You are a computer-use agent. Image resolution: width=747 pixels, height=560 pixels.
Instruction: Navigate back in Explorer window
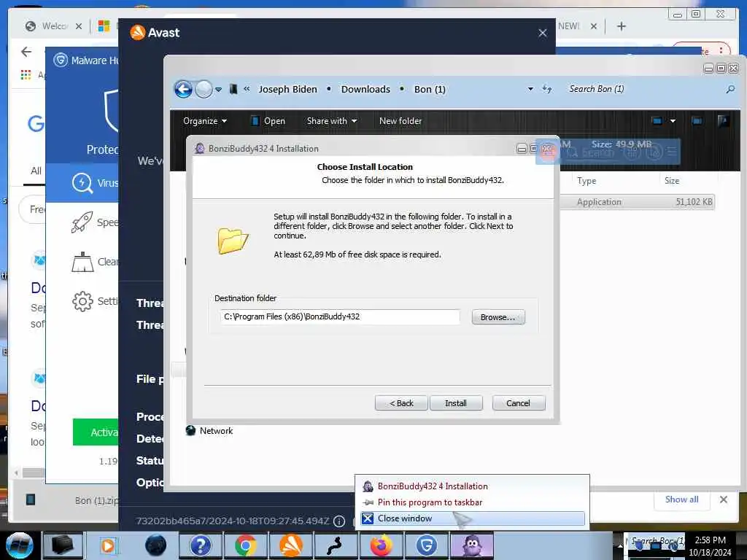(x=183, y=89)
